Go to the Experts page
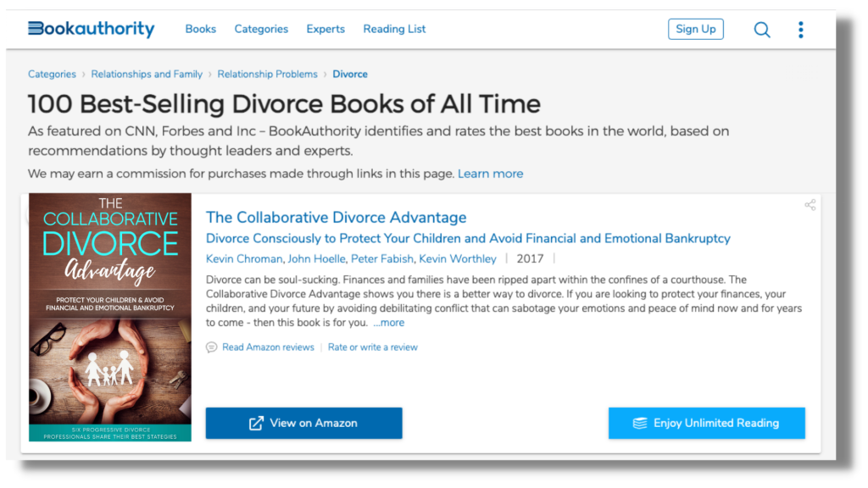 [325, 29]
